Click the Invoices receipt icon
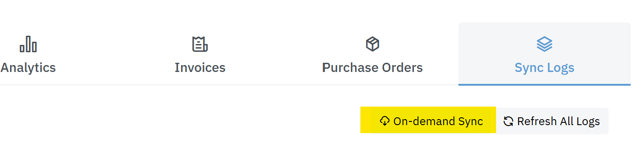 pyautogui.click(x=200, y=44)
